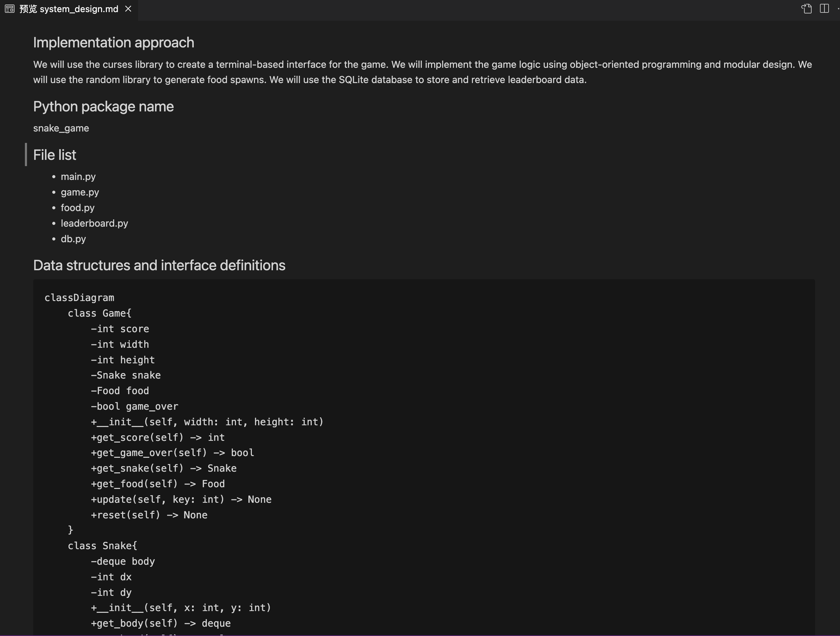Click the main.py list item
Image resolution: width=840 pixels, height=636 pixels.
pos(78,177)
